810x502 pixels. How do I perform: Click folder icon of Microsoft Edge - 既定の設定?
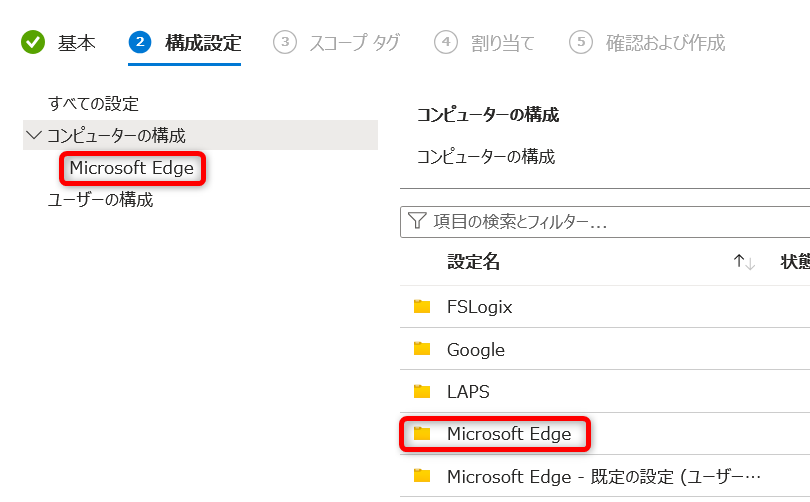pyautogui.click(x=422, y=475)
